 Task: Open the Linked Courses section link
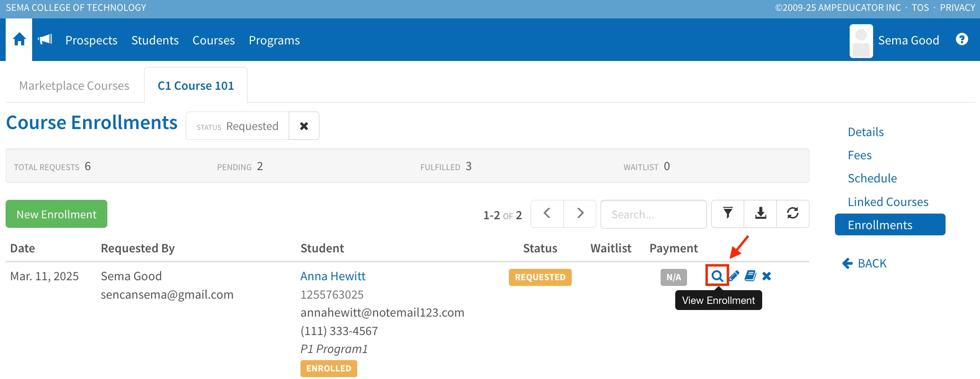tap(888, 202)
